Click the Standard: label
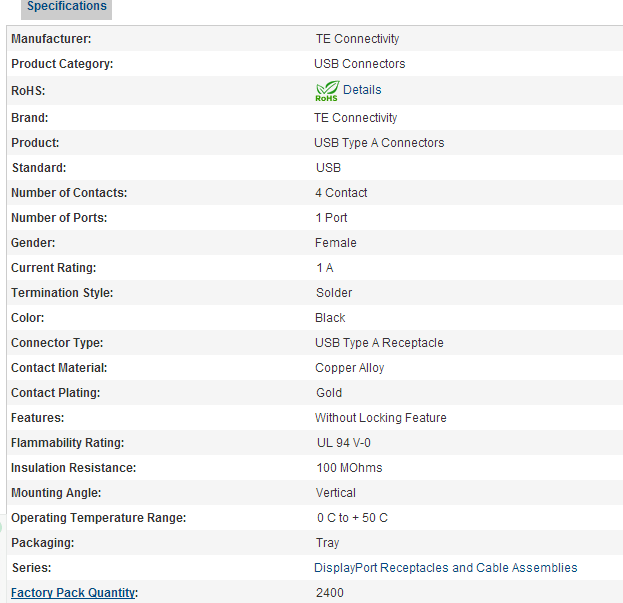The height and width of the screenshot is (603, 623). [x=39, y=168]
